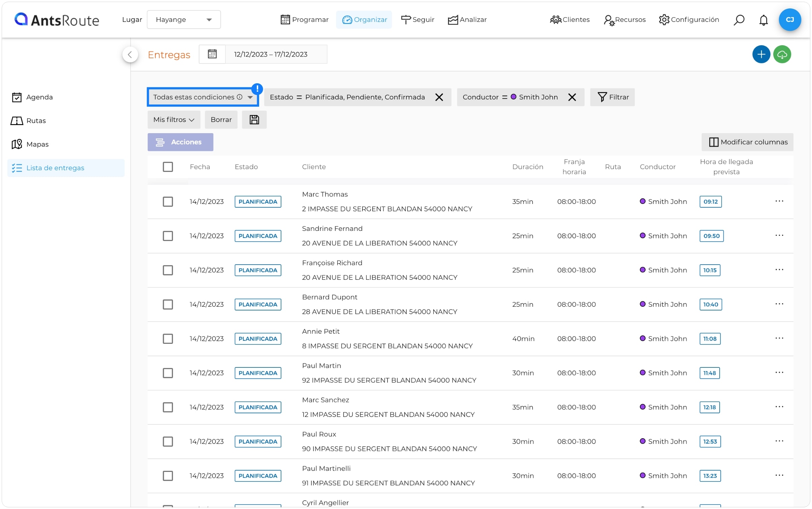Select the Françoise Richard delivery checkbox
This screenshot has height=509, width=812.
(x=168, y=270)
